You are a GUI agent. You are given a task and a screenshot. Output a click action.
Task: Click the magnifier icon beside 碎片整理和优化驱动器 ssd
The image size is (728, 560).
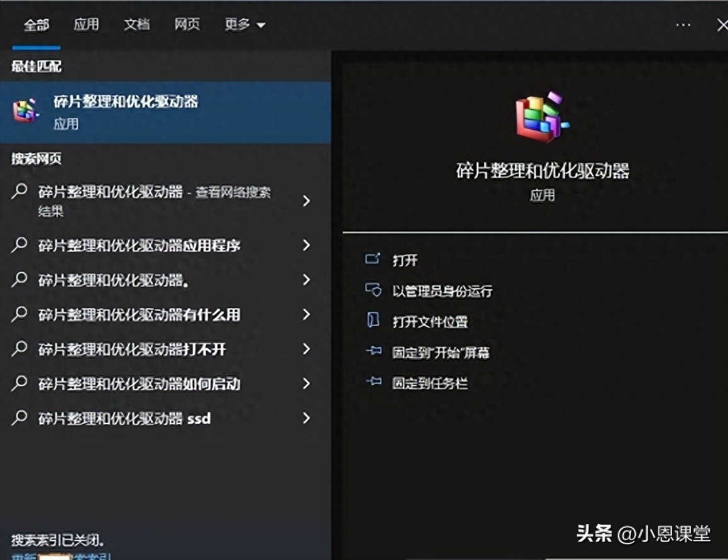[x=18, y=418]
